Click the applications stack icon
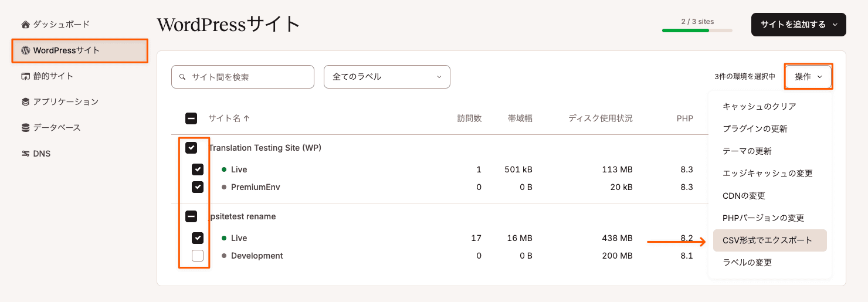 [25, 102]
